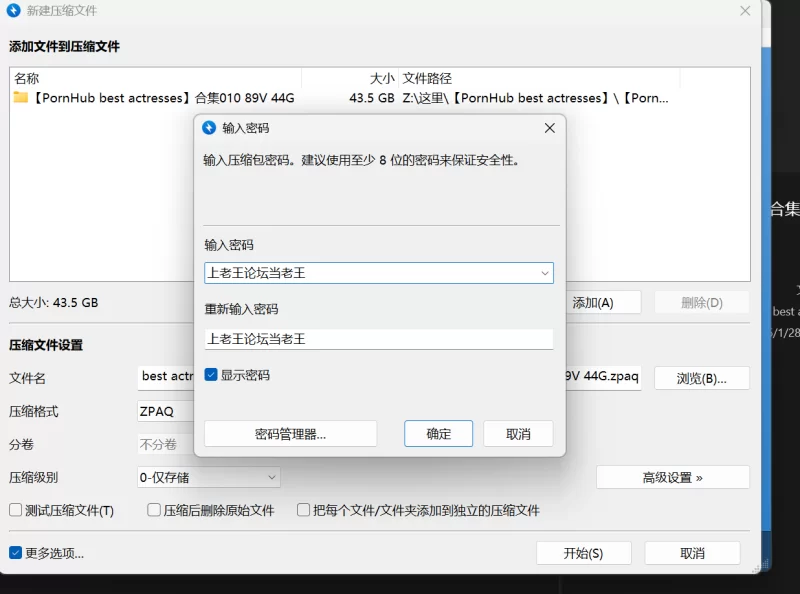
Task: Close the 输入密码 password dialog
Action: coord(549,128)
